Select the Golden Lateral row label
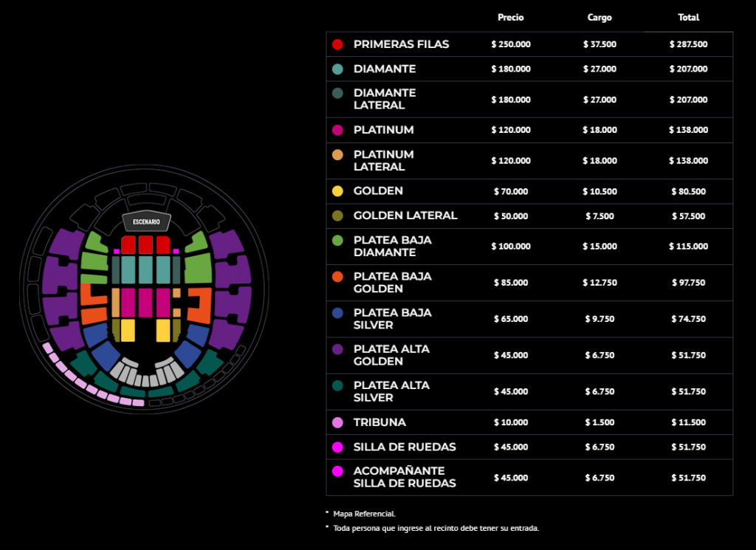The width and height of the screenshot is (756, 550). pyautogui.click(x=405, y=216)
